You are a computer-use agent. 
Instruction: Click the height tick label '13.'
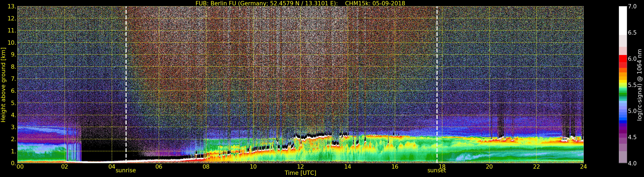click(12, 6)
